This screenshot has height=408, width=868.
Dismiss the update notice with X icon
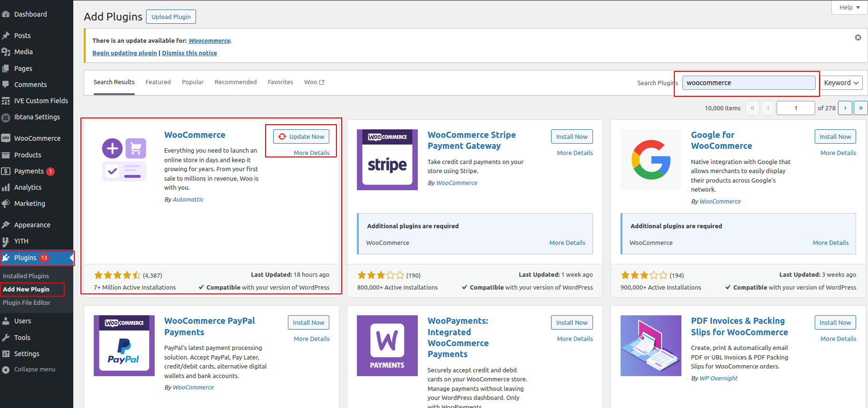tap(858, 38)
